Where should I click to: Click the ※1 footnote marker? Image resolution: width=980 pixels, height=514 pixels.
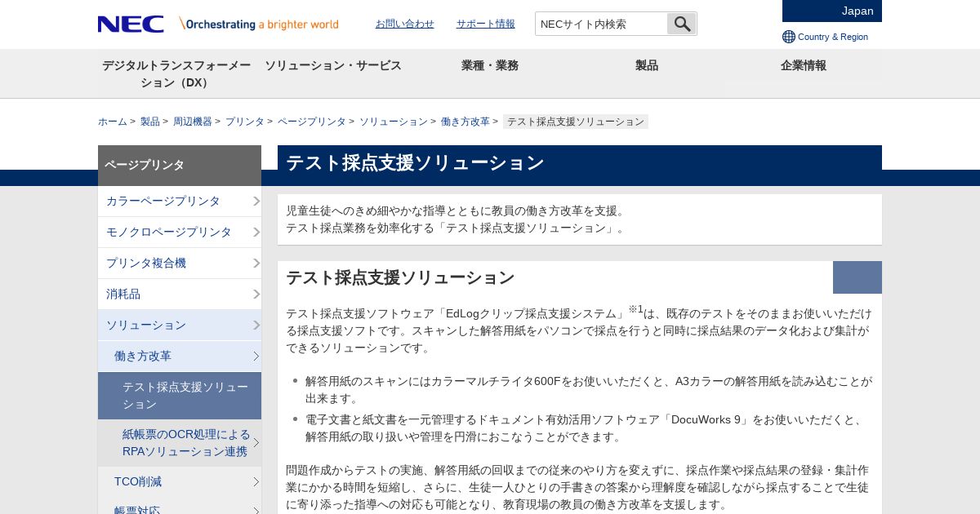click(x=635, y=309)
